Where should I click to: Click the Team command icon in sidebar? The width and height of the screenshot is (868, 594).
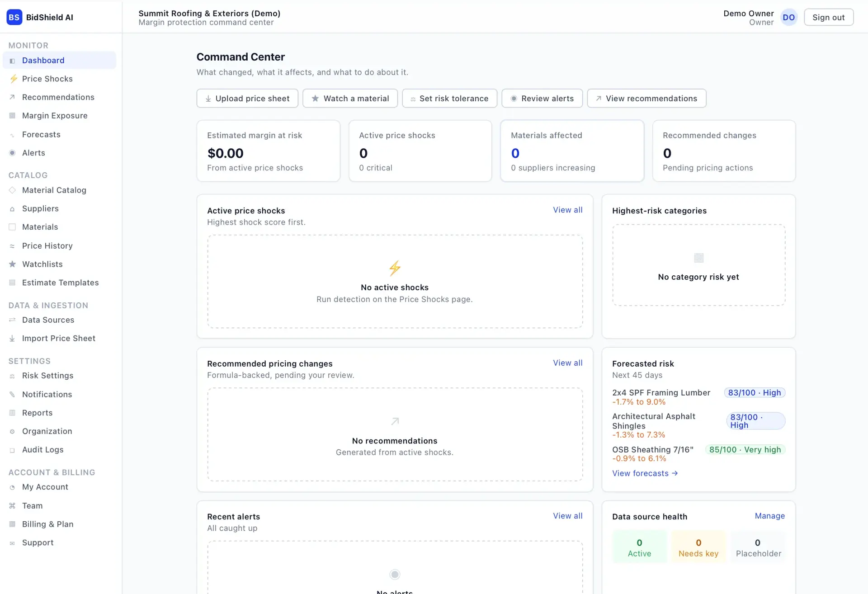tap(12, 506)
